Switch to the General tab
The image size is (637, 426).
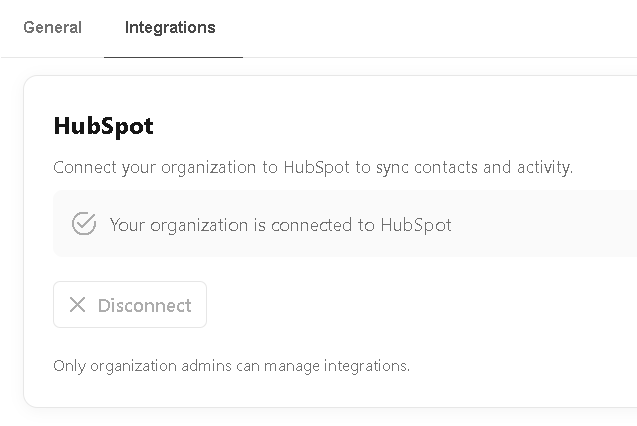point(52,28)
